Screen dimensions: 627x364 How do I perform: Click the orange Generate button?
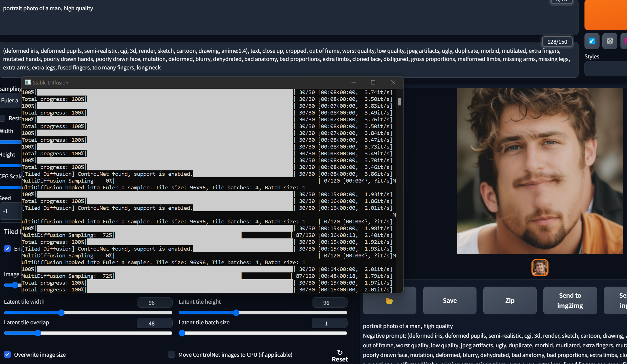click(x=606, y=15)
